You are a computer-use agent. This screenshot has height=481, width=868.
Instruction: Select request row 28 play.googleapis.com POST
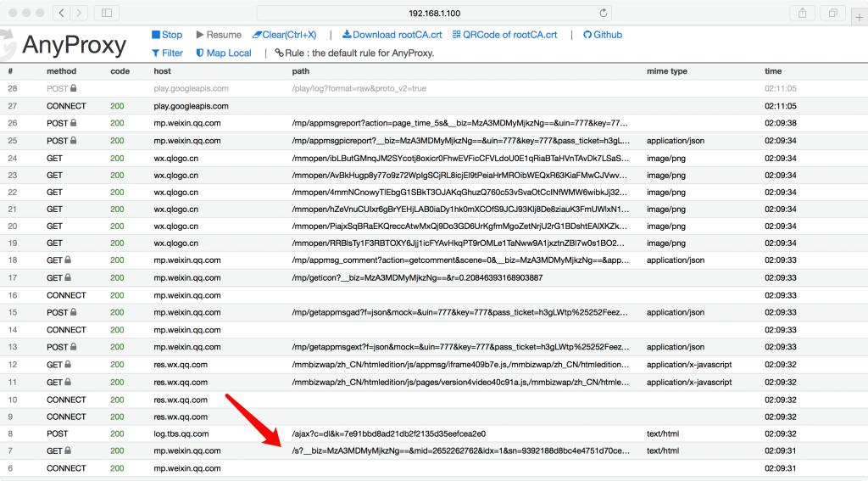coord(434,88)
